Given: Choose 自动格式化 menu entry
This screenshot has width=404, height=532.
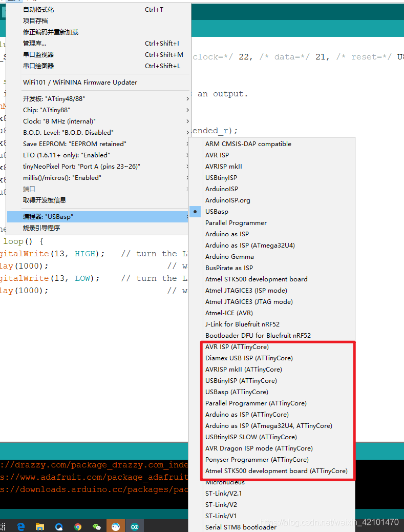Looking at the screenshot, I should tap(98, 10).
